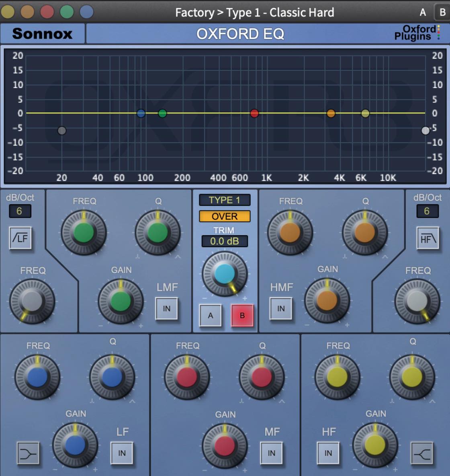This screenshot has width=450, height=476.
Task: Click the red MF Q knob
Action: tap(262, 377)
